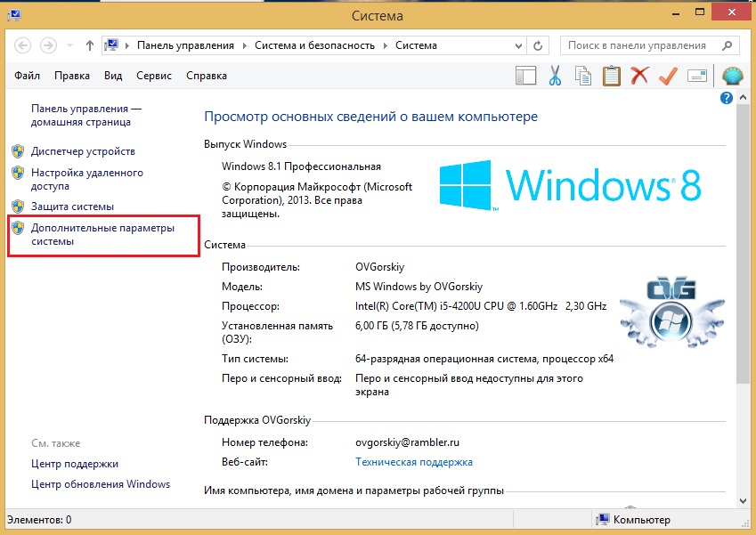
Task: Open the Справка menu
Action: pyautogui.click(x=207, y=76)
